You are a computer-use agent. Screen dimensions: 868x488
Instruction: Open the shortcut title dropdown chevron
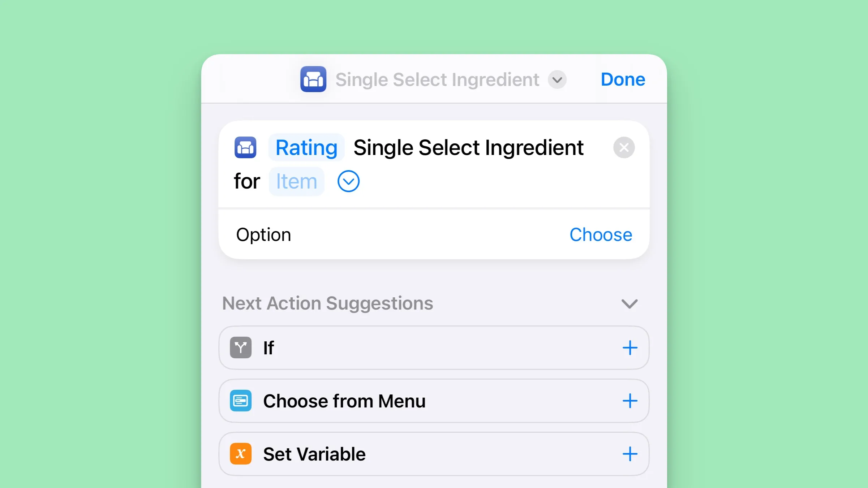pos(557,79)
